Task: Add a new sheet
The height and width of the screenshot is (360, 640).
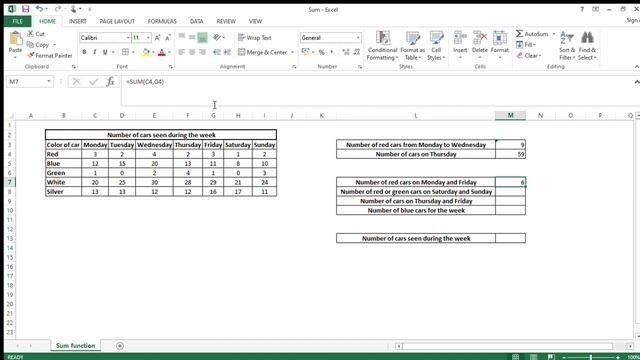Action: [x=120, y=346]
